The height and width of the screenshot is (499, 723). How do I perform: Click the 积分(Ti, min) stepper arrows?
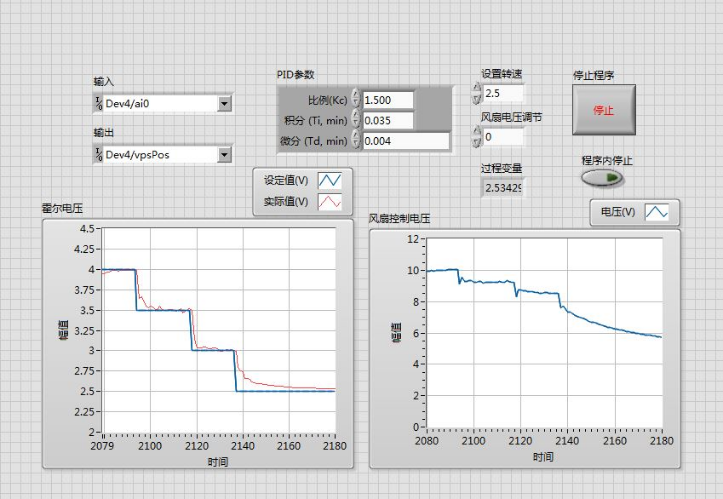[356, 120]
